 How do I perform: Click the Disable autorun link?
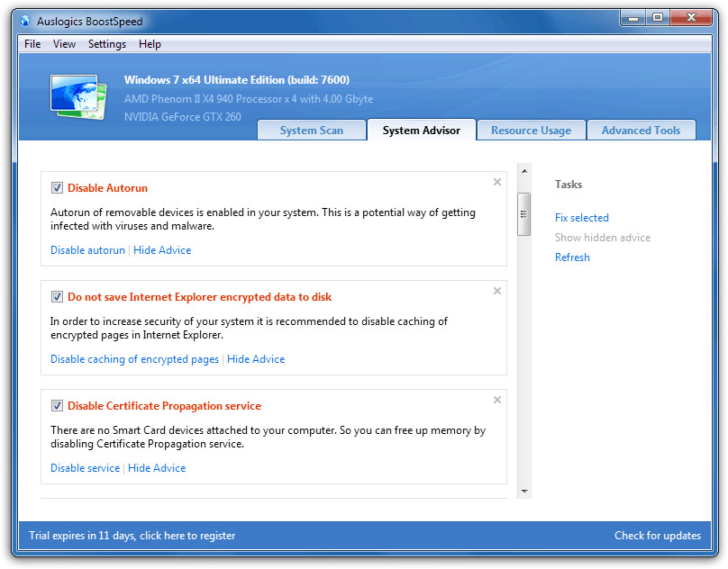point(87,250)
